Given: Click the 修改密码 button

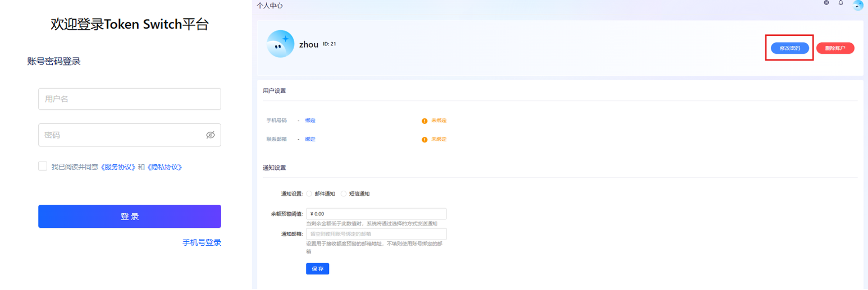Looking at the screenshot, I should pos(790,48).
